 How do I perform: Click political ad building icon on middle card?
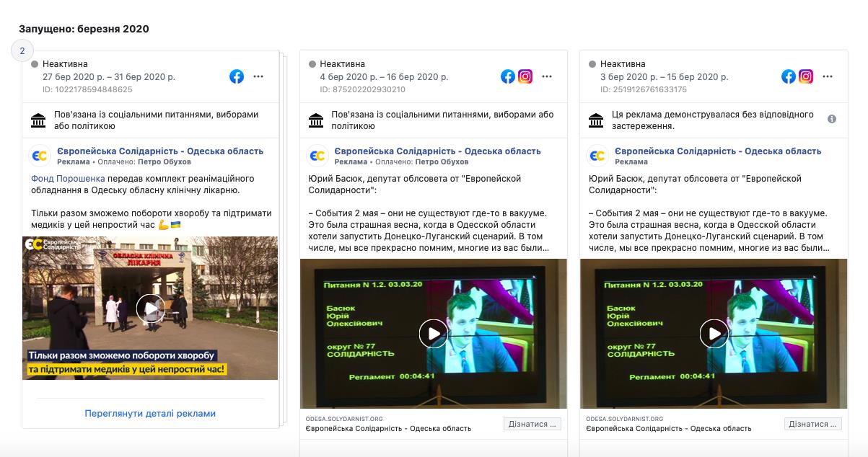click(x=316, y=120)
